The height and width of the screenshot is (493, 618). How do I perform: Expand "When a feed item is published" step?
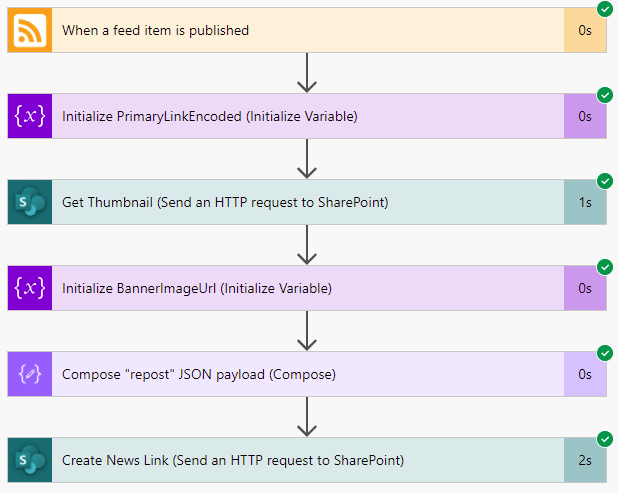pyautogui.click(x=307, y=30)
